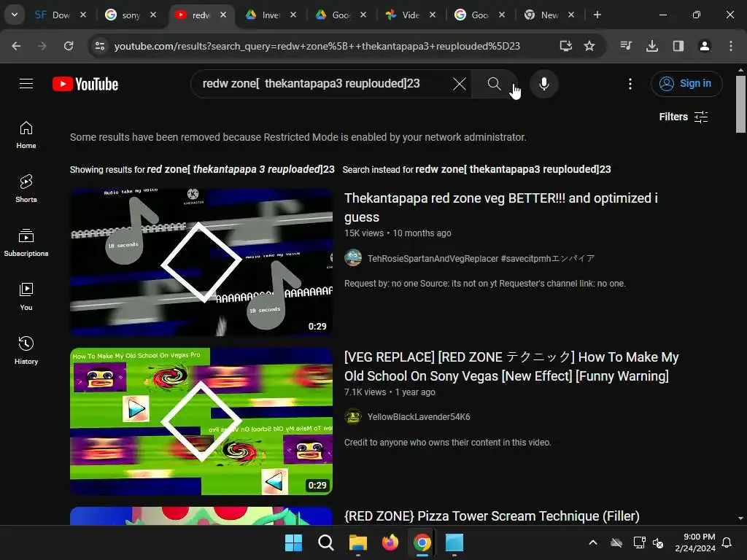Run search with magnifier button
Screen dimensions: 747x560
pyautogui.click(x=494, y=84)
